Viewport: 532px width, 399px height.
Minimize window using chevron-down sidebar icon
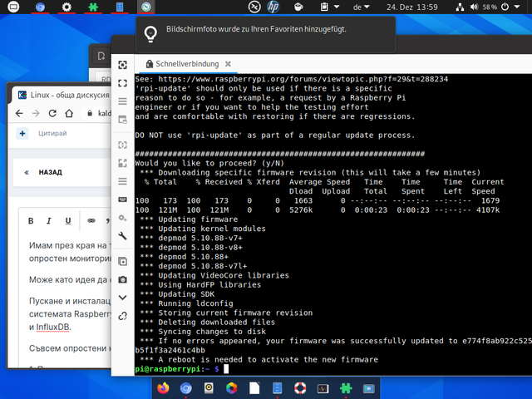pyautogui.click(x=122, y=298)
